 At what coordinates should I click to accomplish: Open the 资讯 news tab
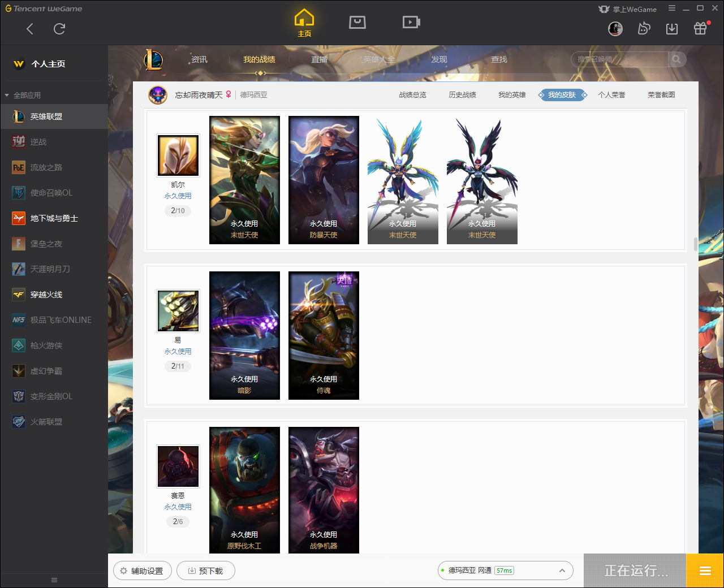(x=199, y=59)
